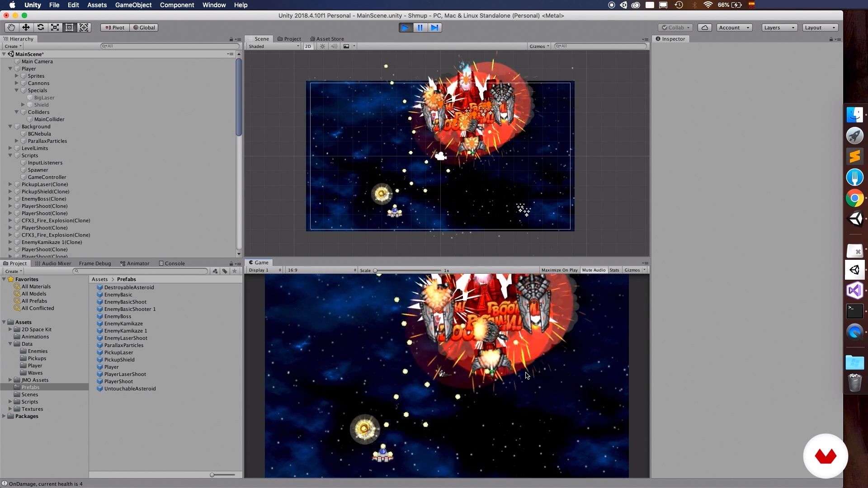Save search favorite star icon
The width and height of the screenshot is (868, 488).
click(234, 271)
